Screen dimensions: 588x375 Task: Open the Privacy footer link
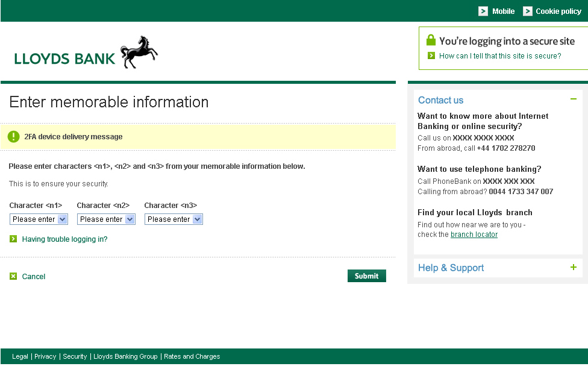(45, 356)
